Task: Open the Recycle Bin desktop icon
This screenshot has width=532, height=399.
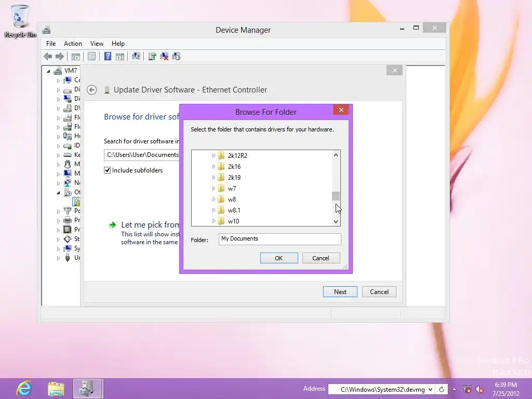Action: [x=20, y=20]
